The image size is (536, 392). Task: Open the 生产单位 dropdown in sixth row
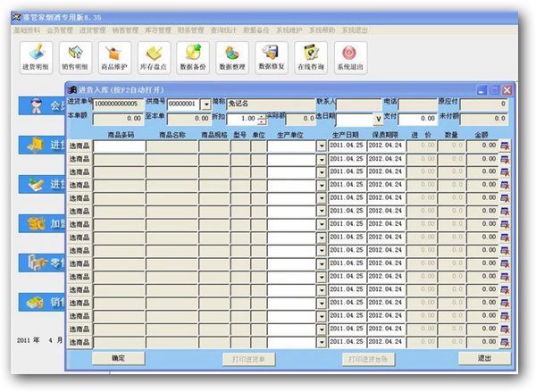point(322,212)
